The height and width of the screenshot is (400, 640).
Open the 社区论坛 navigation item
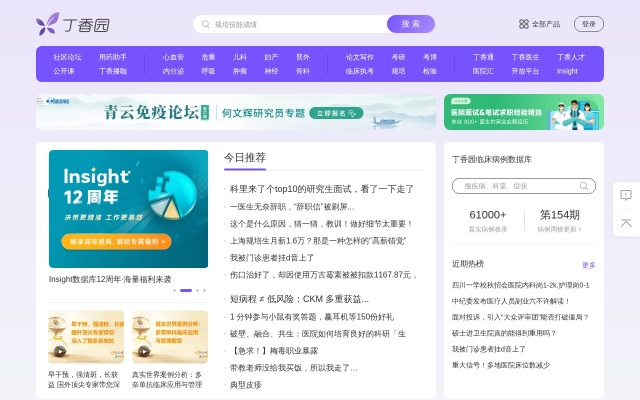[x=67, y=57]
